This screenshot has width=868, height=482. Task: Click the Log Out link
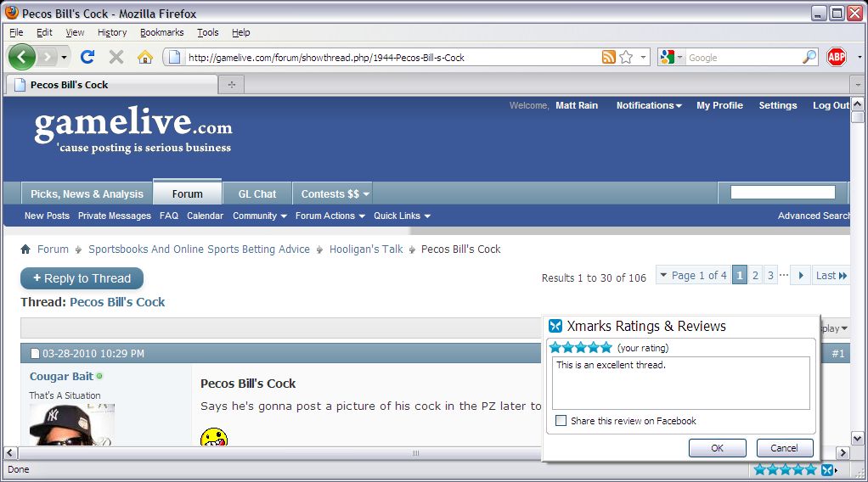click(x=831, y=105)
